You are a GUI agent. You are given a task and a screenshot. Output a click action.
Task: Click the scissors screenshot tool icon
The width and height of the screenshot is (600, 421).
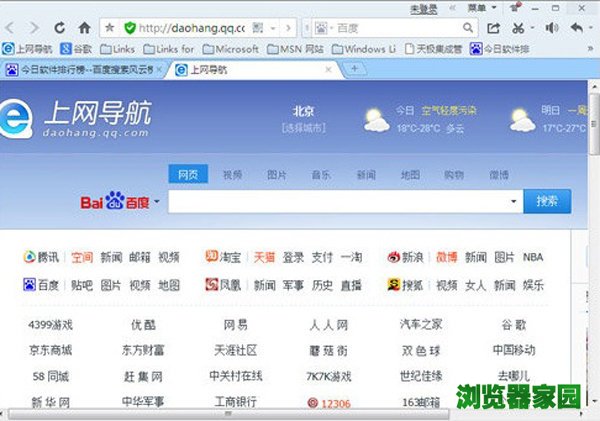[518, 27]
